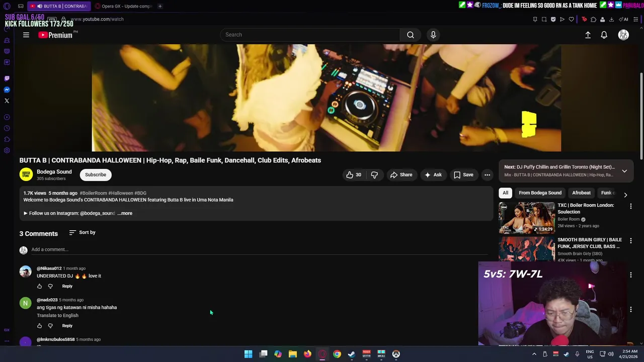
Task: Open the TXC Boiler Room London thumbnail
Action: pos(527,218)
